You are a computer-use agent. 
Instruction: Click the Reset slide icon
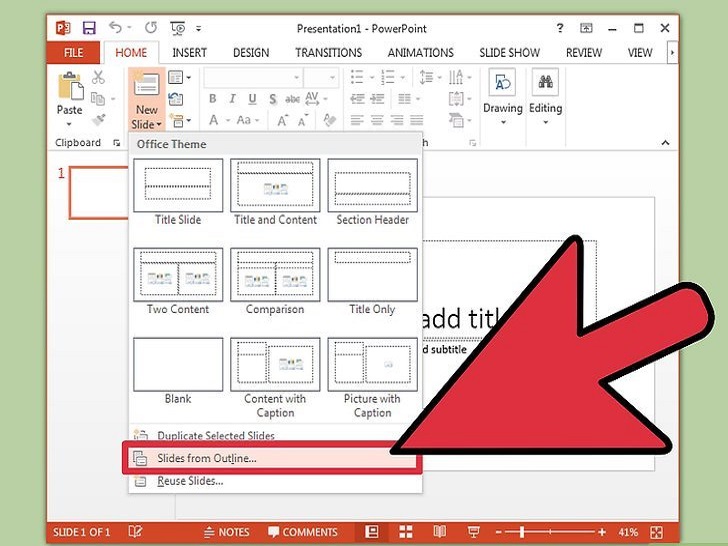[x=176, y=99]
